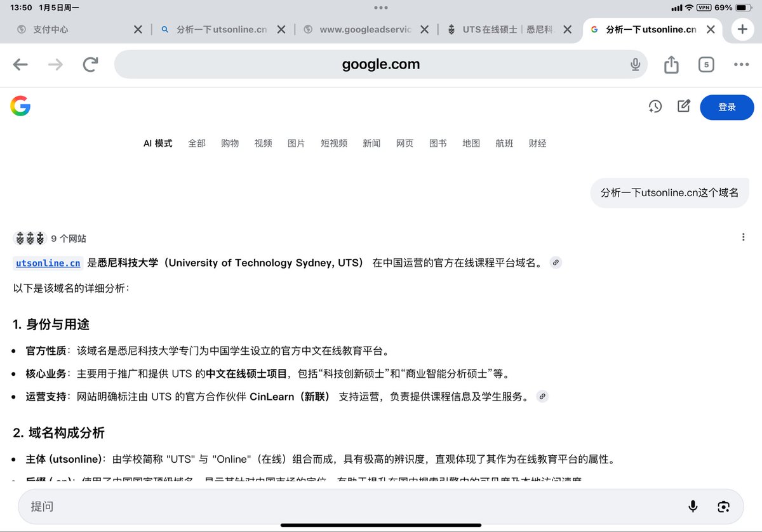Click the query bubble 分析一下utsonline.cn这个域名

[x=669, y=193]
